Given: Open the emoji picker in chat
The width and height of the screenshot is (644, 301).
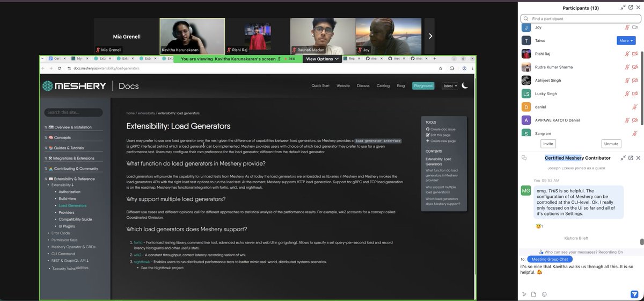Looking at the screenshot, I should coord(544,294).
